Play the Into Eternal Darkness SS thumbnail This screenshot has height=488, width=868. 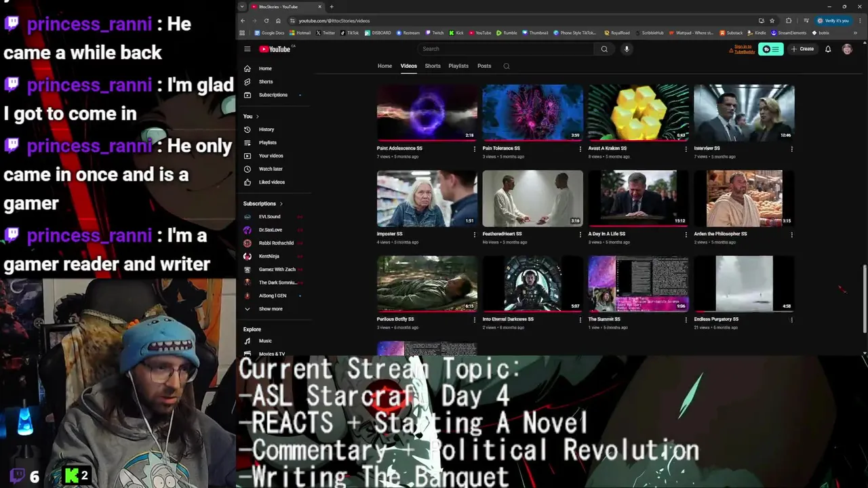coord(532,283)
